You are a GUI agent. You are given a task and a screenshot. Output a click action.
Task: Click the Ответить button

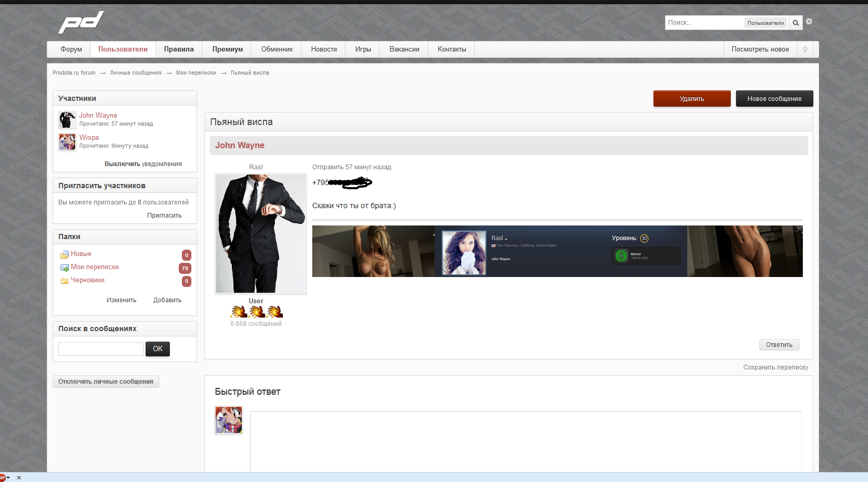(x=779, y=345)
